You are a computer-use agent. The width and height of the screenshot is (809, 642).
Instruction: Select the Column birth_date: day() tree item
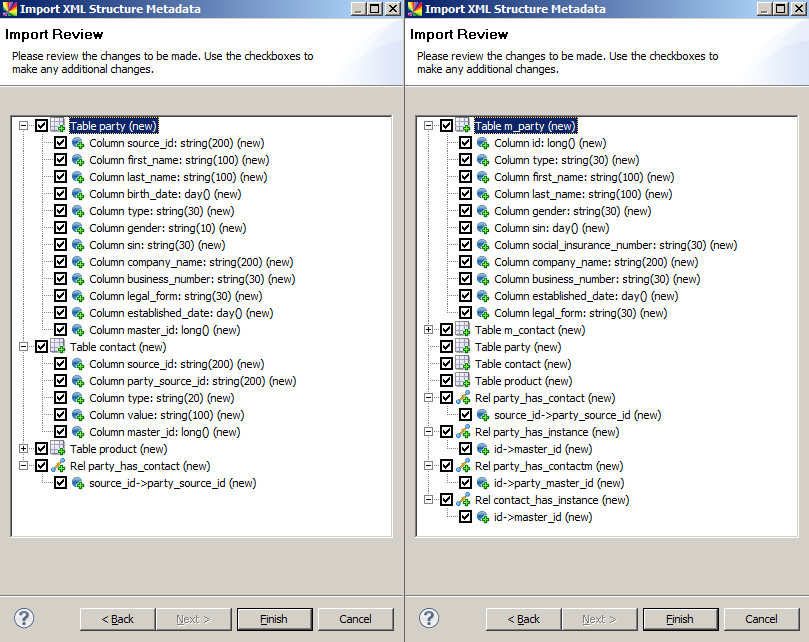click(160, 194)
